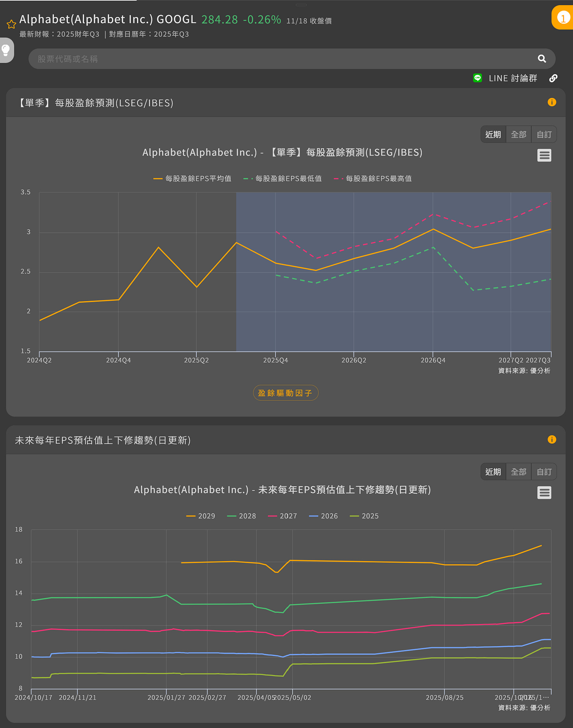Select 全部 range in yearly EPS trend chart
This screenshot has width=573, height=728.
[x=519, y=472]
